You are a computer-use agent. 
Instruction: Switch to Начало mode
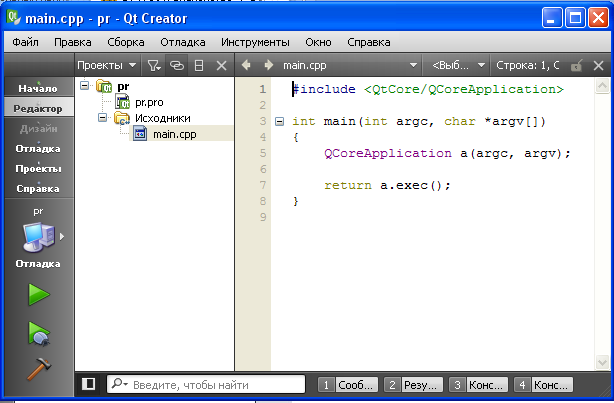pos(38,88)
